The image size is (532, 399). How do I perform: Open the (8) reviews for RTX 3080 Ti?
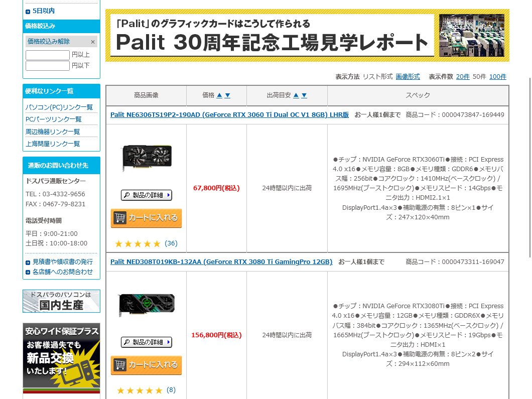point(171,390)
